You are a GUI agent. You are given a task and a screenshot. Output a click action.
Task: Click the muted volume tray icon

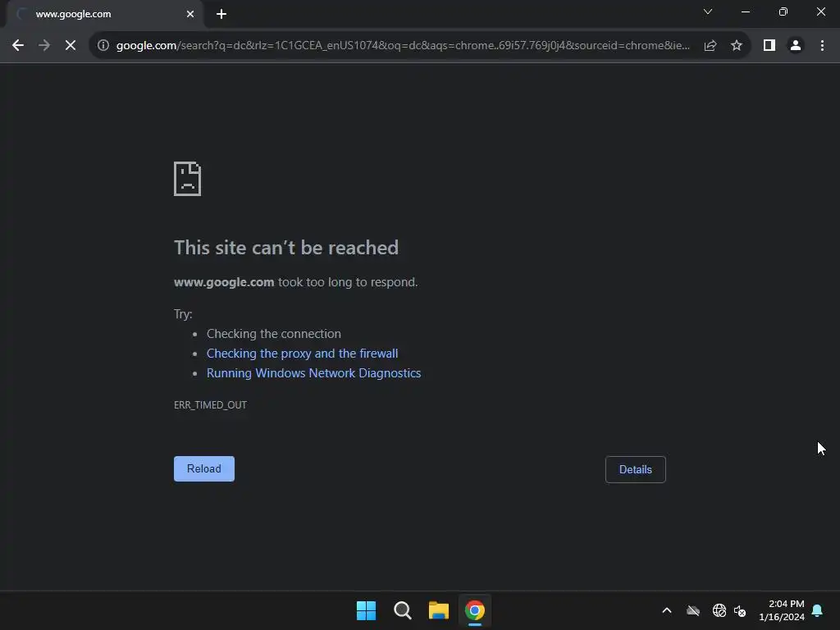point(740,610)
